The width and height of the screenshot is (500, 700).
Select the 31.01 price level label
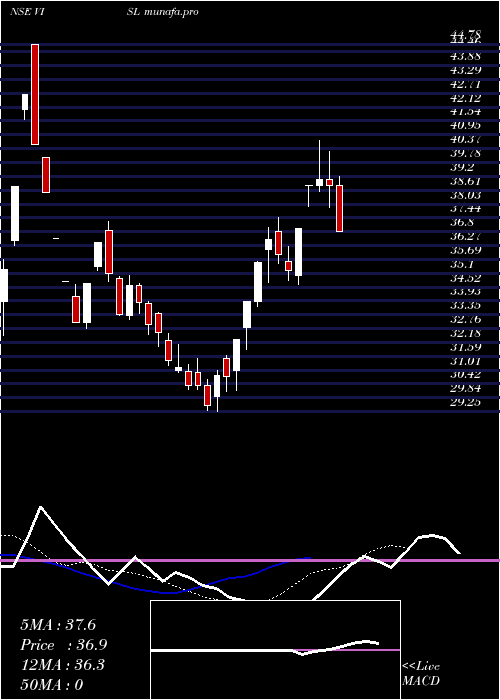point(465,361)
